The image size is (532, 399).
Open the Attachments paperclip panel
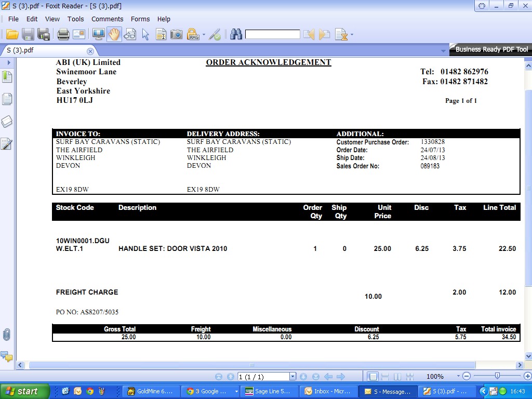pyautogui.click(x=7, y=334)
